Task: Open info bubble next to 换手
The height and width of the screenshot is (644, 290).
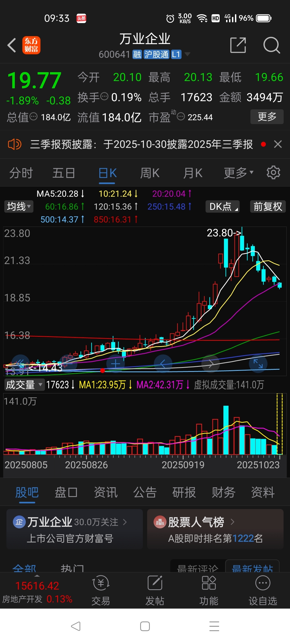Action: (104, 96)
